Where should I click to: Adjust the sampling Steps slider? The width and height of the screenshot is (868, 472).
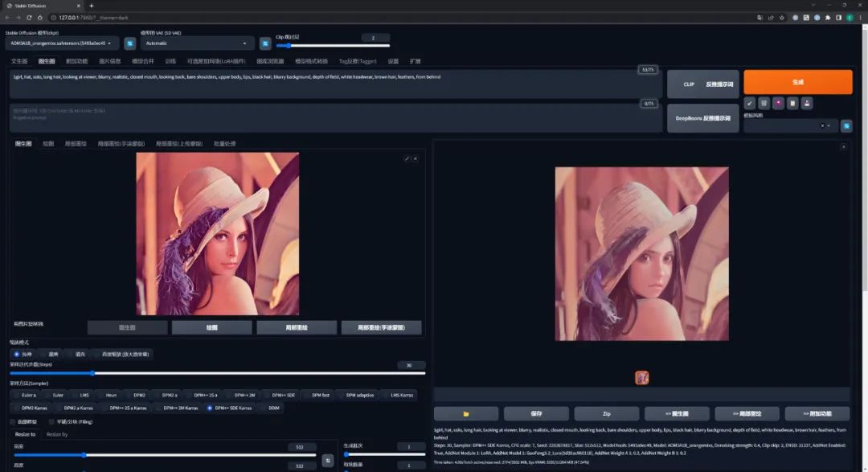pyautogui.click(x=218, y=373)
